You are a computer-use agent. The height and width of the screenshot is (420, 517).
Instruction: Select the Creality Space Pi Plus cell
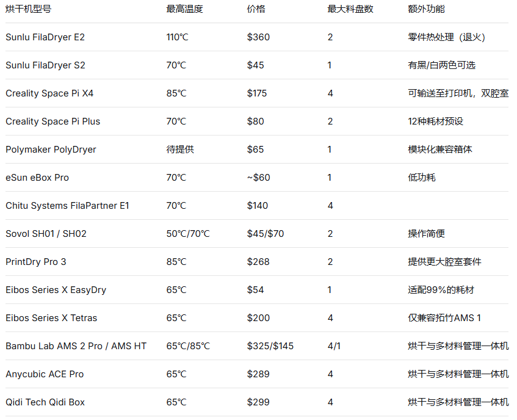click(x=52, y=121)
